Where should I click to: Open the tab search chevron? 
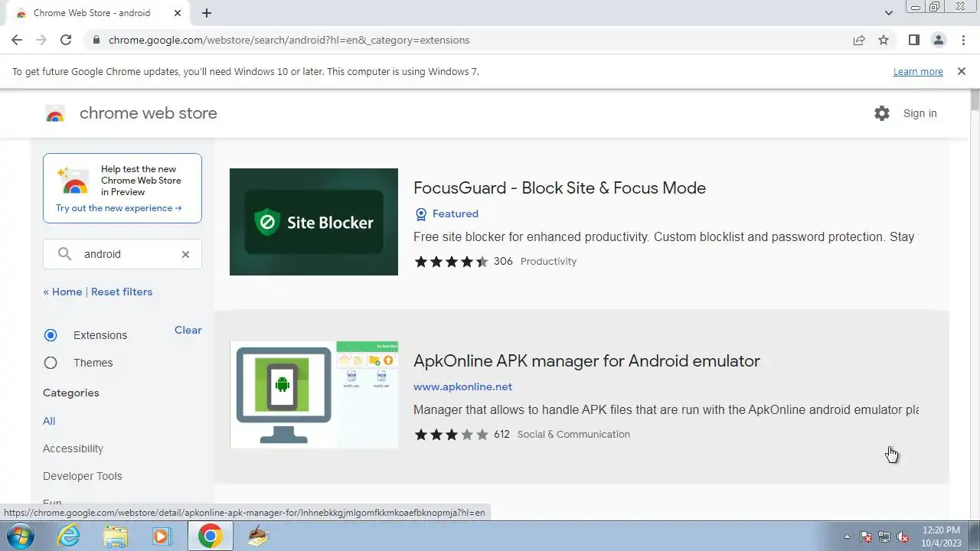tap(889, 13)
